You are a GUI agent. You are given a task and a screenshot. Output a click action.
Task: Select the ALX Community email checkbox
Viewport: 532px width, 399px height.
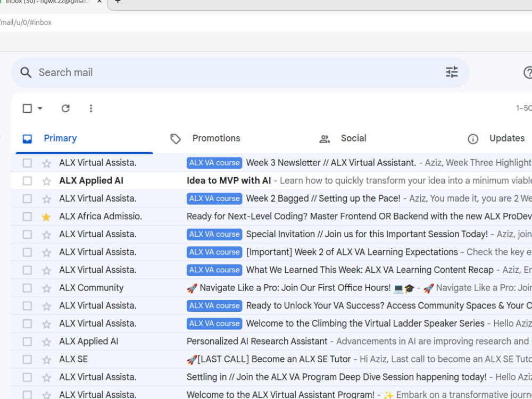(27, 288)
